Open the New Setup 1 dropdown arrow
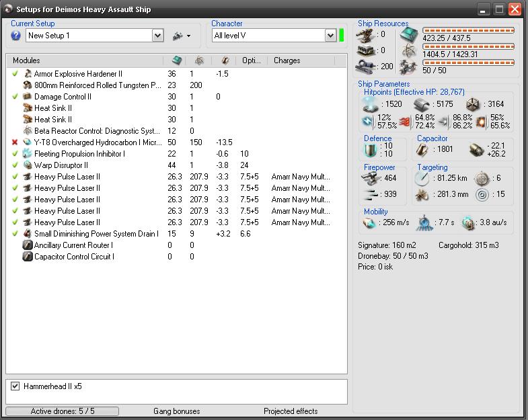This screenshot has width=528, height=420. click(157, 36)
